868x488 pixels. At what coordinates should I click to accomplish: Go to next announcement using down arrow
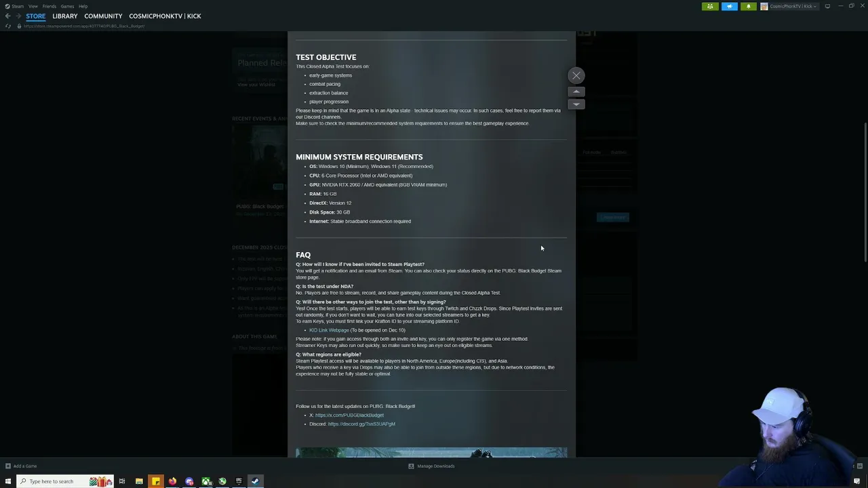(576, 104)
